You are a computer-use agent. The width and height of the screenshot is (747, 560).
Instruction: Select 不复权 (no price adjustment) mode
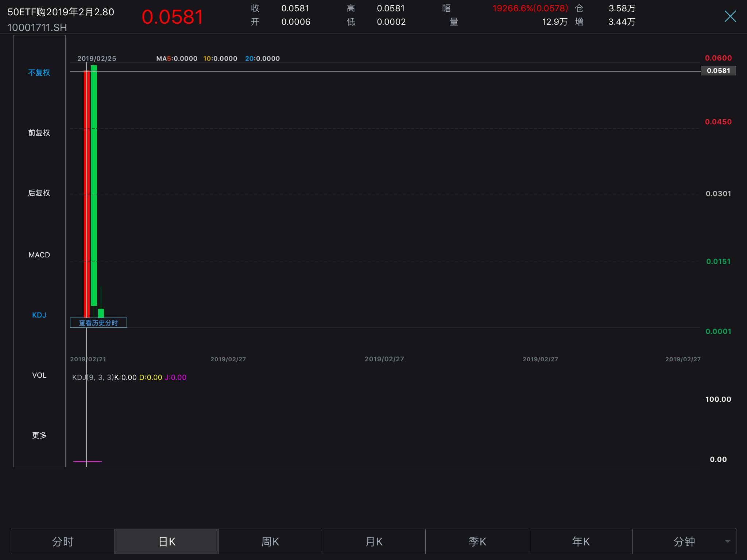39,73
